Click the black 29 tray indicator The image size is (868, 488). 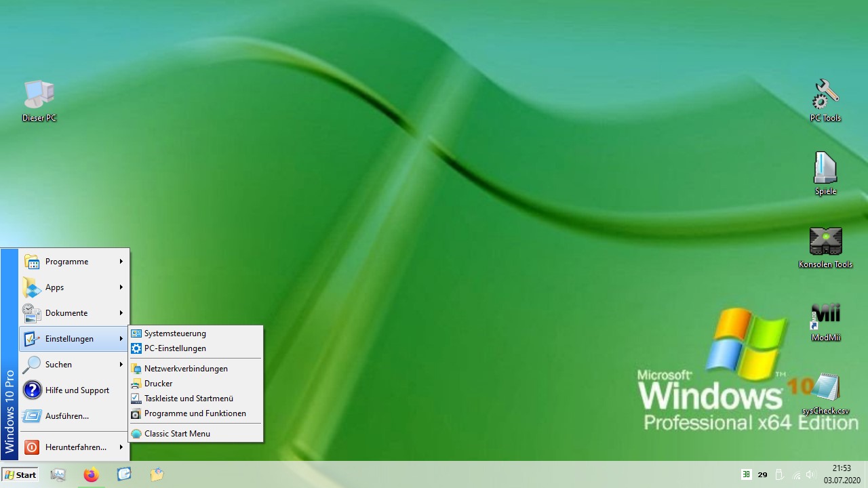click(762, 474)
